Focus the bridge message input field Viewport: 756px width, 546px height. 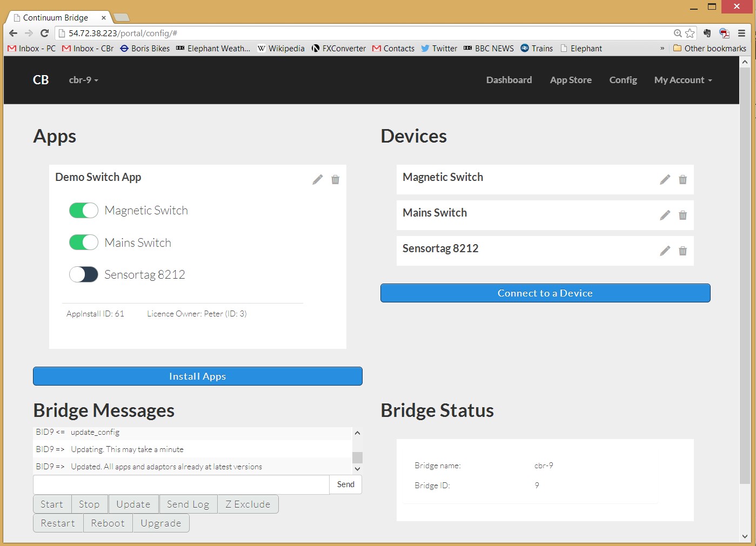click(x=181, y=484)
